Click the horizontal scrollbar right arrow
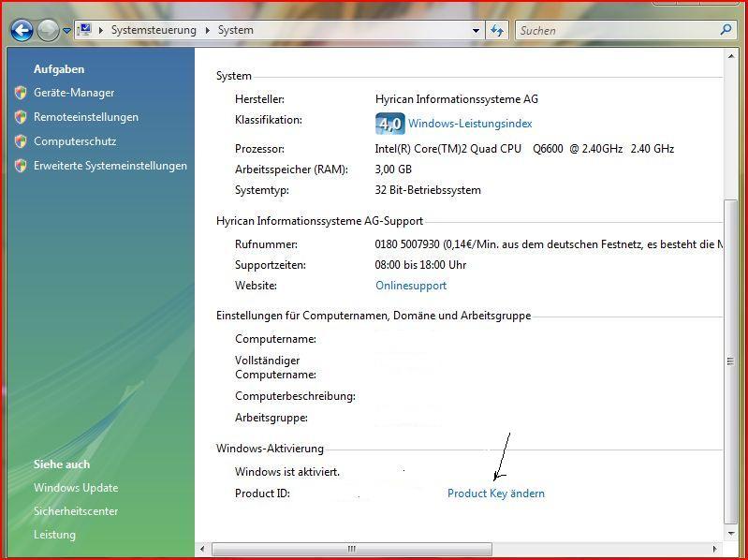The image size is (748, 560). pyautogui.click(x=714, y=549)
